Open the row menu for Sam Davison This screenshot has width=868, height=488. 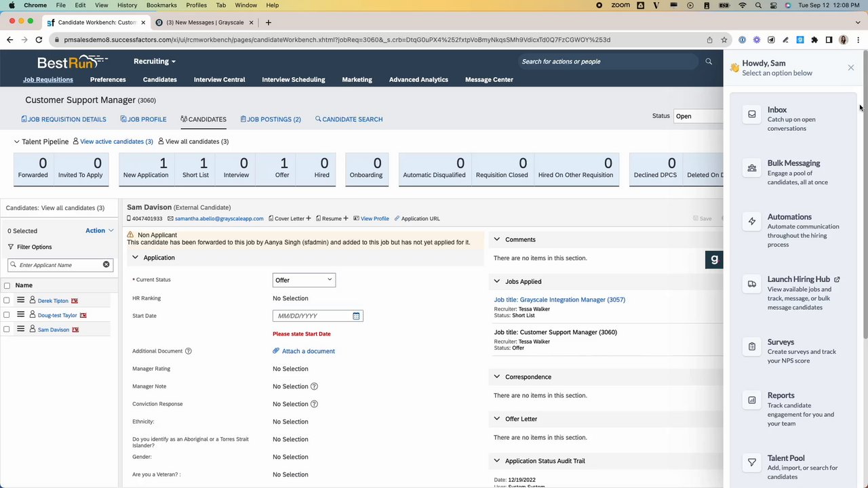click(20, 329)
